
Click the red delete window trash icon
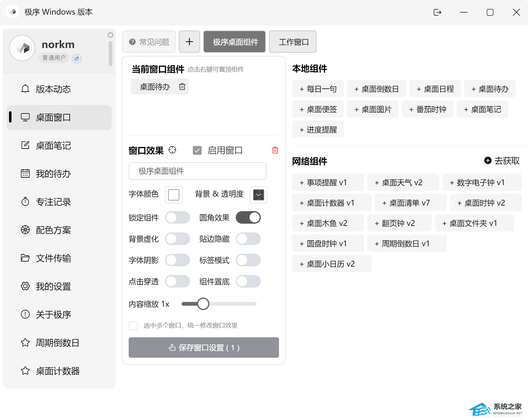[275, 150]
